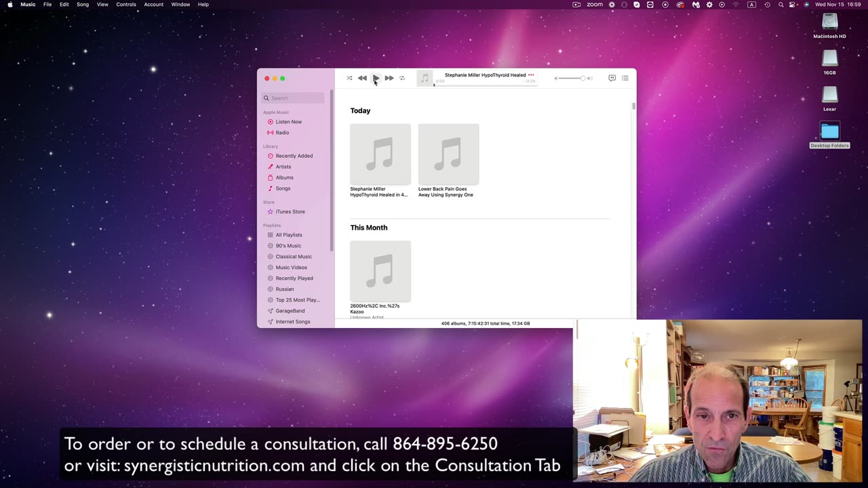Viewport: 868px width, 488px height.
Task: Click the now playing artwork icon
Action: (425, 79)
